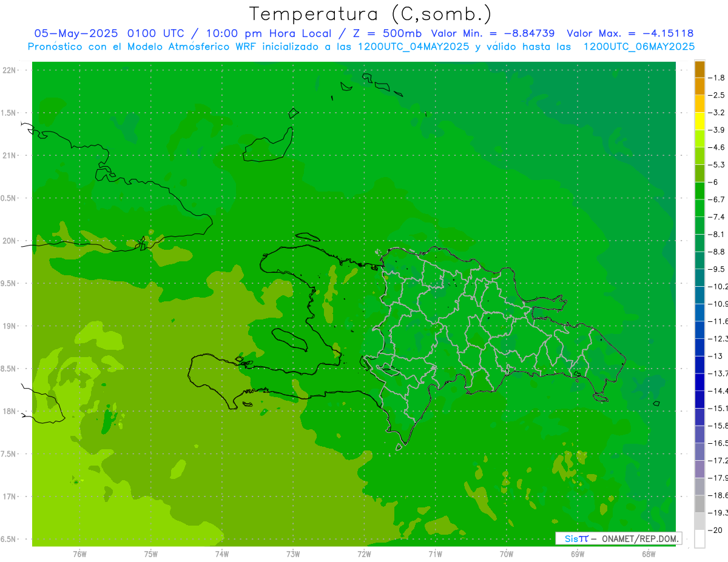Click the 68W longitude label
Viewport: 728px width, 562px height.
click(x=649, y=554)
